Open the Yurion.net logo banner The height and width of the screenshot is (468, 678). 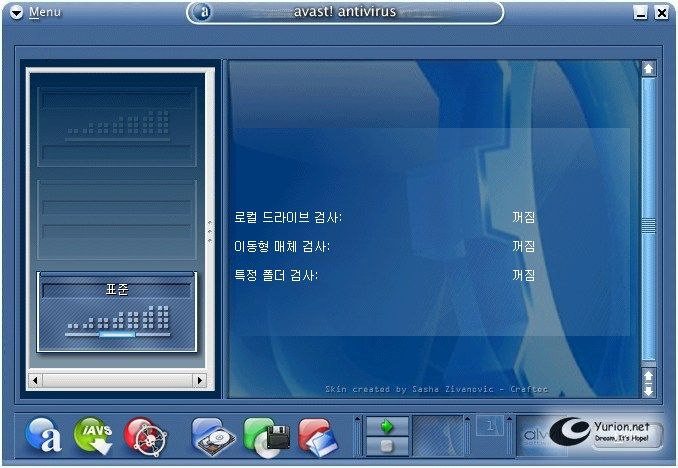606,433
